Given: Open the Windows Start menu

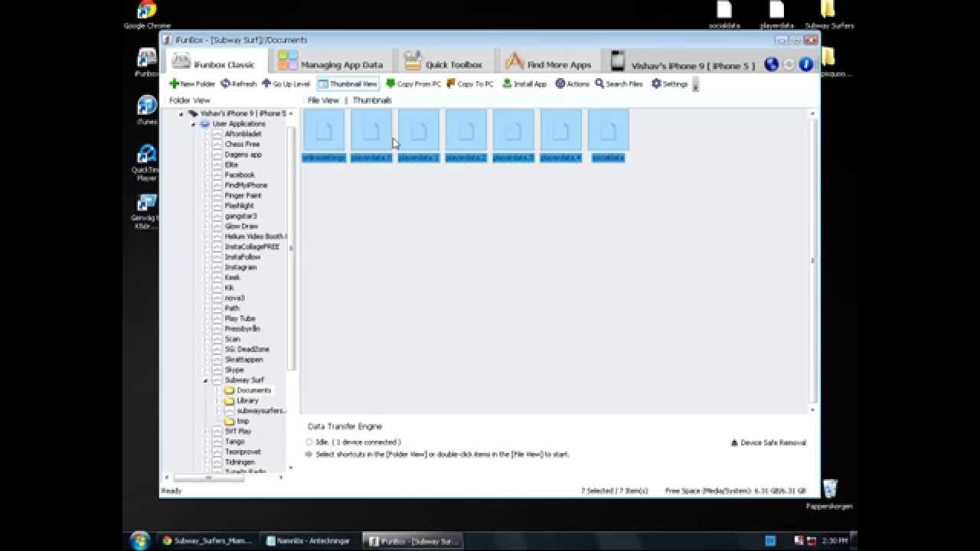Looking at the screenshot, I should point(139,540).
